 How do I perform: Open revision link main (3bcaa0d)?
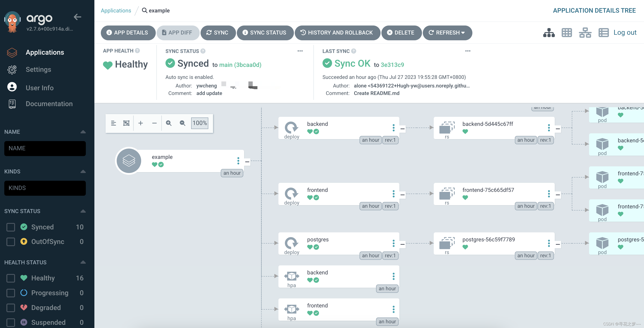[x=240, y=65]
